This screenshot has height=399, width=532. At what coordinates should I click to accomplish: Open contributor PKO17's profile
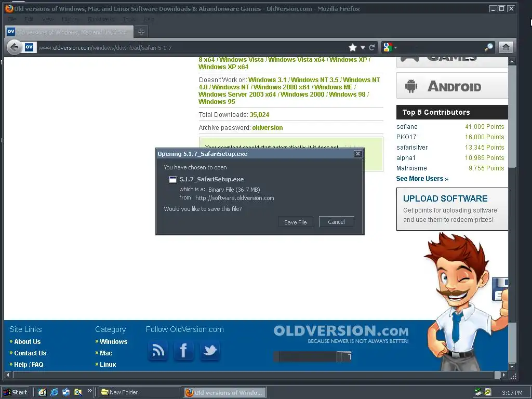pos(406,137)
